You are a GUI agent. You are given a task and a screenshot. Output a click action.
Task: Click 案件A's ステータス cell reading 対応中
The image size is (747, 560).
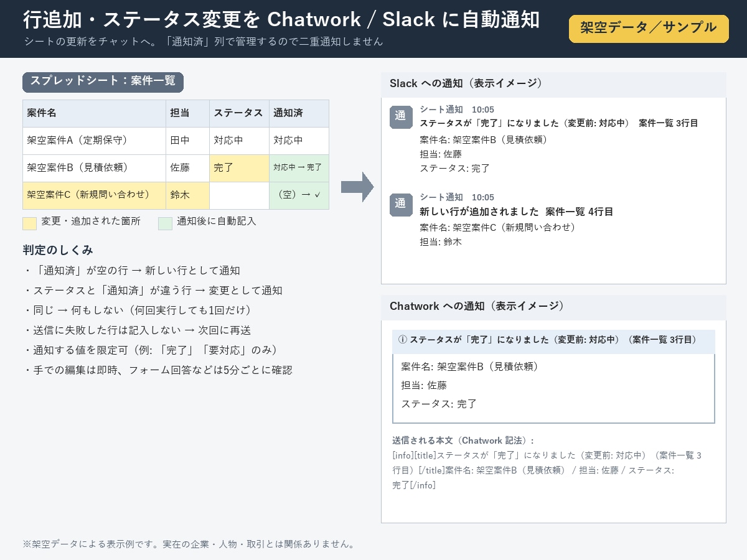point(239,141)
